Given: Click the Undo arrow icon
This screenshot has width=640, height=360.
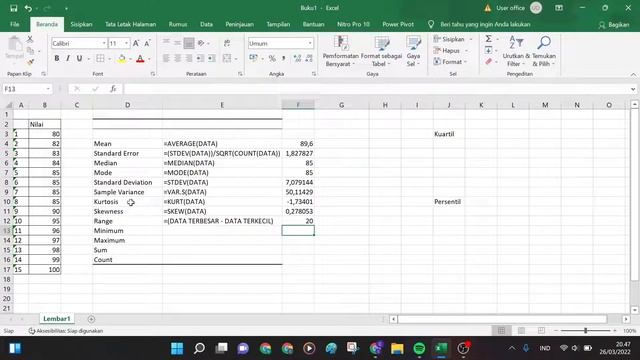Looking at the screenshot, I should coord(28,8).
